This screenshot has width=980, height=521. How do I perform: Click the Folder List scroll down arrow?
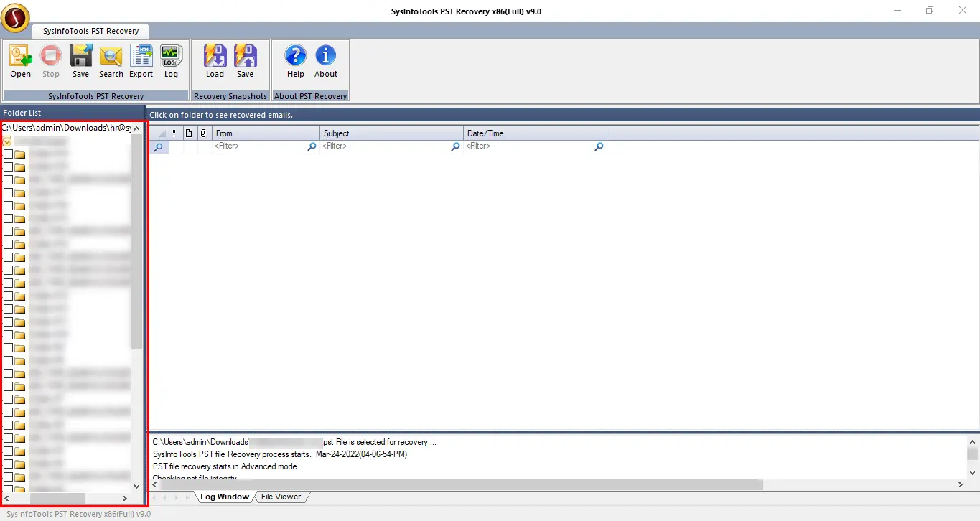coord(136,486)
